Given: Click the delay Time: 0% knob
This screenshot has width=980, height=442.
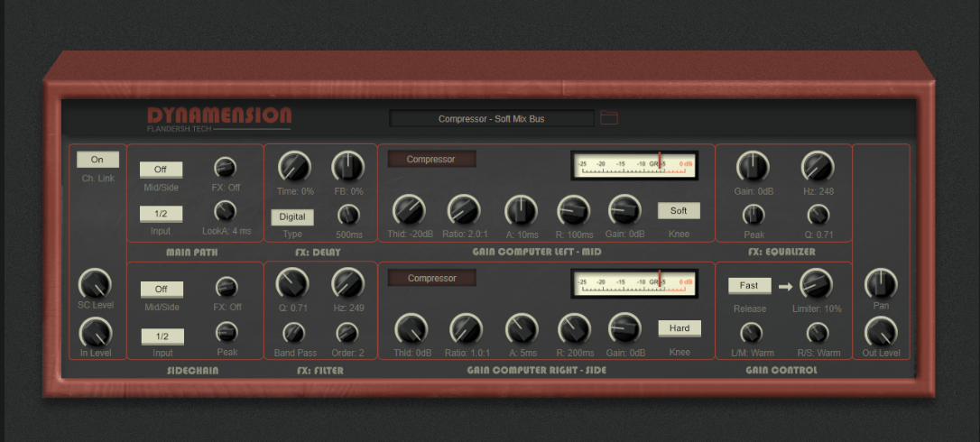Looking at the screenshot, I should click(x=294, y=167).
